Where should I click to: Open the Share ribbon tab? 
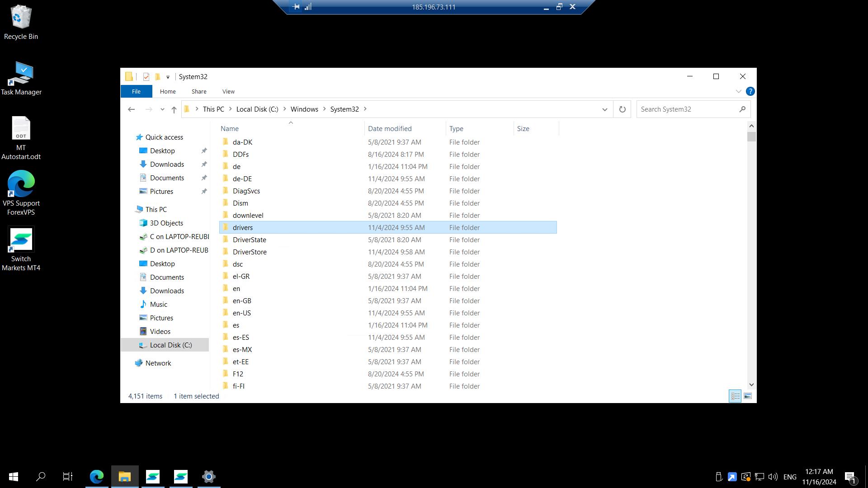coord(199,91)
